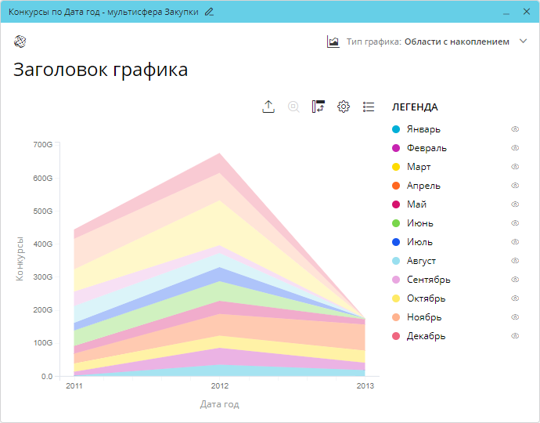Open chart settings gear icon
This screenshot has height=423, width=540.
click(x=343, y=107)
